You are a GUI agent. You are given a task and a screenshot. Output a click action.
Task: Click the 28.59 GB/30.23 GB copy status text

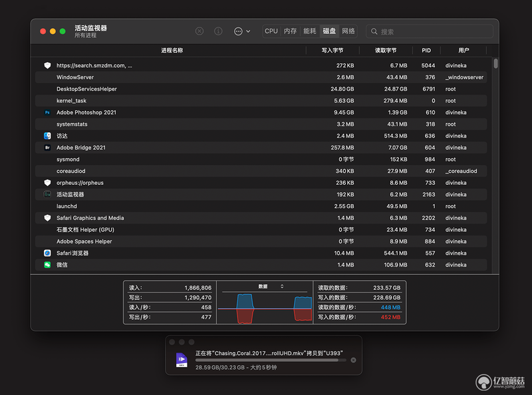tap(236, 368)
